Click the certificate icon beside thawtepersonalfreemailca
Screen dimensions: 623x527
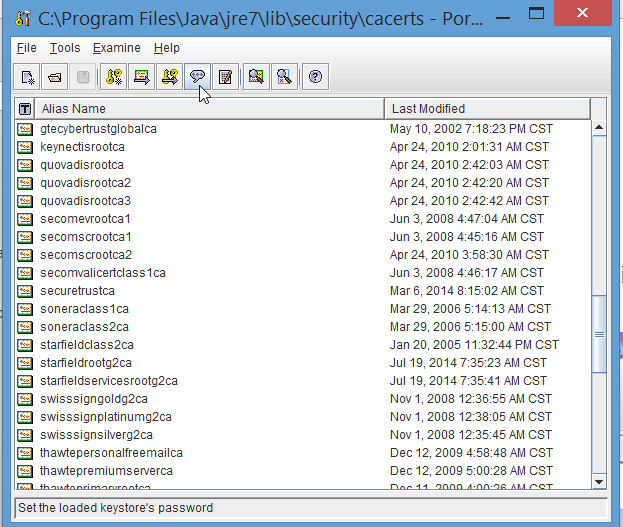tap(25, 453)
